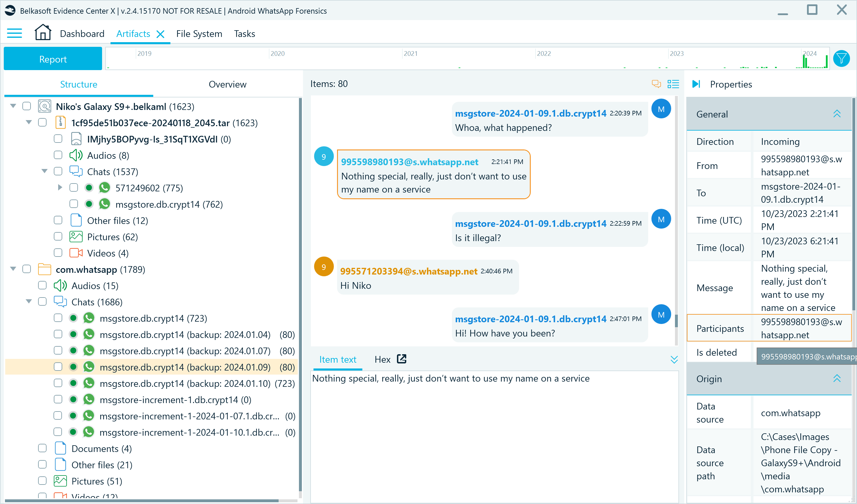Select the WhatsApp chat icon for msgstore.db.crypt14
Image resolution: width=857 pixels, height=504 pixels.
pyautogui.click(x=90, y=318)
